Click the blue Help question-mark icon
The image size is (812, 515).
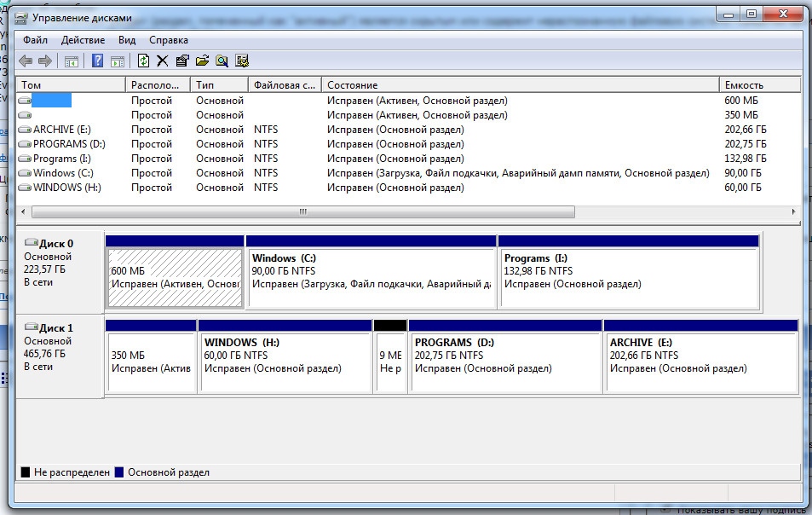(97, 61)
